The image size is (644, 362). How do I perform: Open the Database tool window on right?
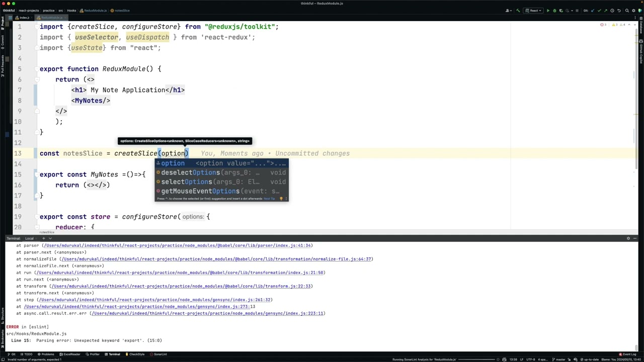(x=641, y=26)
